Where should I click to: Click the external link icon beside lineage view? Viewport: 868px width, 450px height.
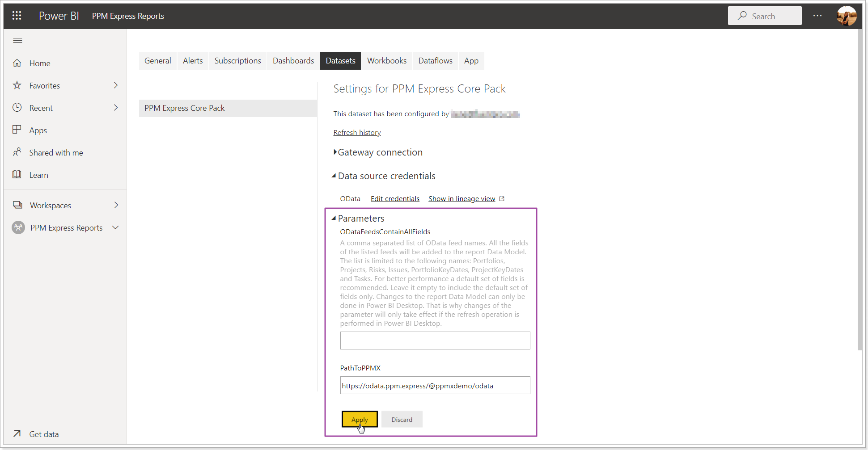[x=502, y=199]
